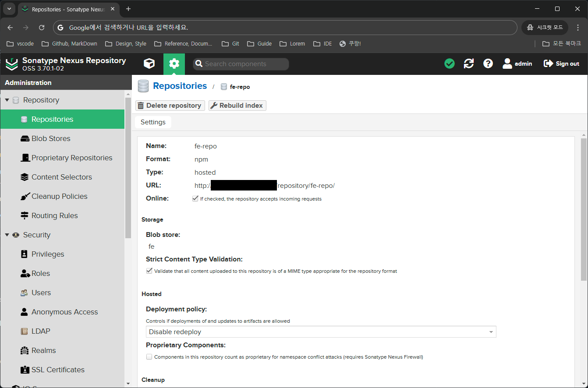This screenshot has height=388, width=588.
Task: Toggle the Online checkbox
Action: pos(195,198)
